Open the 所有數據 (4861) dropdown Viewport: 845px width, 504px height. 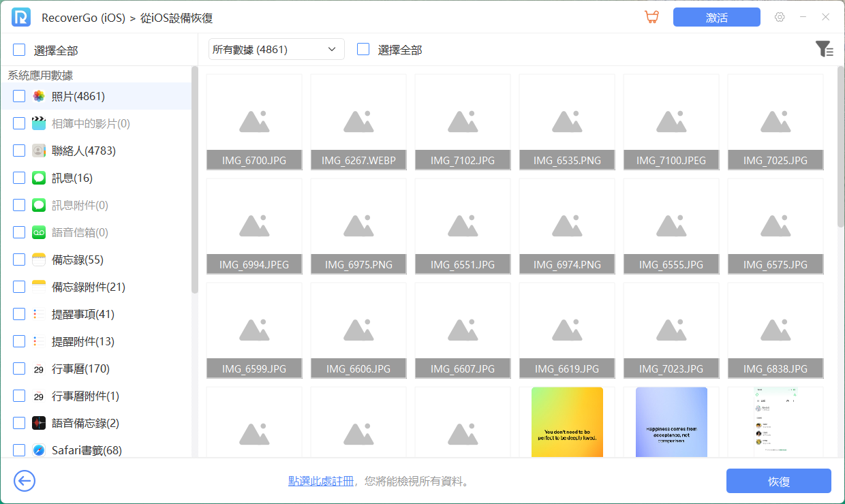click(276, 49)
